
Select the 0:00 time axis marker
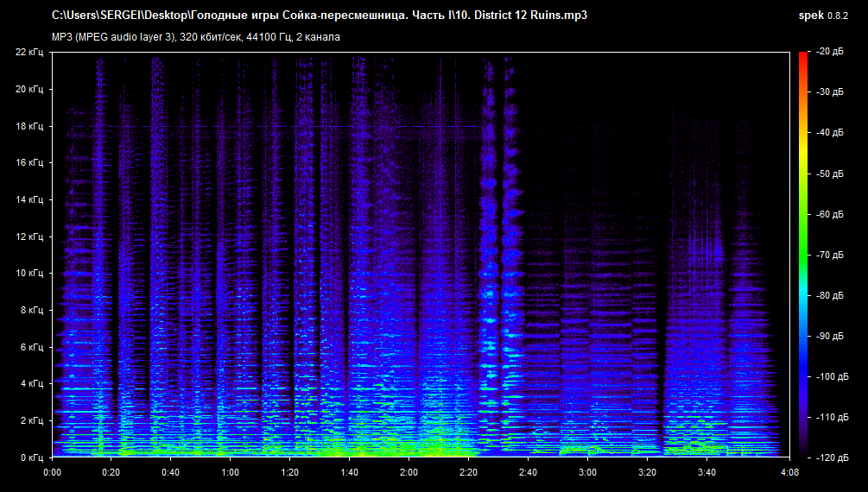click(52, 473)
